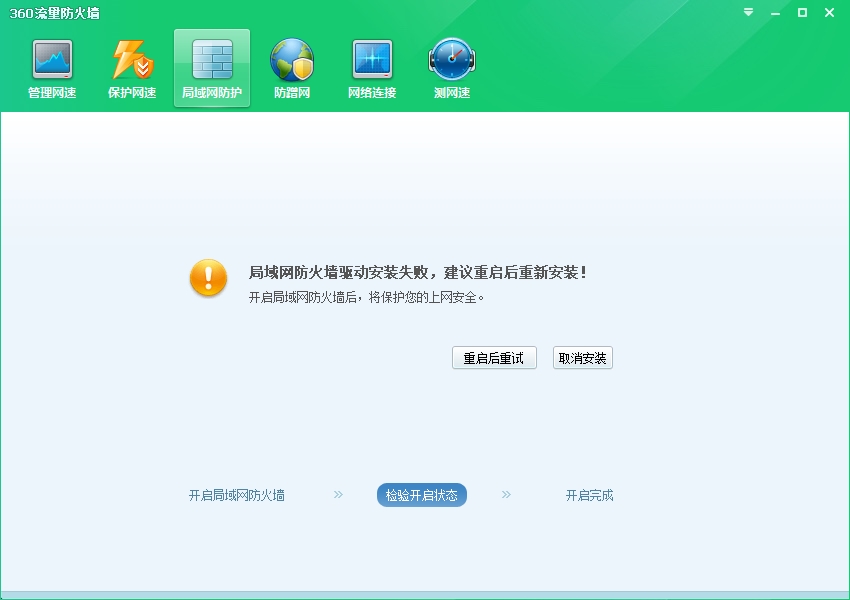850x600 pixels.
Task: Open the 管理网速 speed management icon
Action: pyautogui.click(x=52, y=60)
